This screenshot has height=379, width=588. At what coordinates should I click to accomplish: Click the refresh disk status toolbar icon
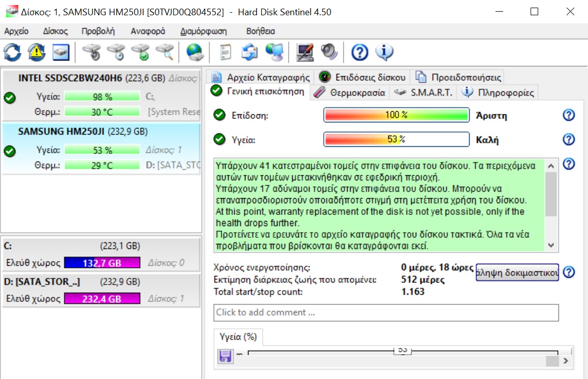click(x=12, y=52)
